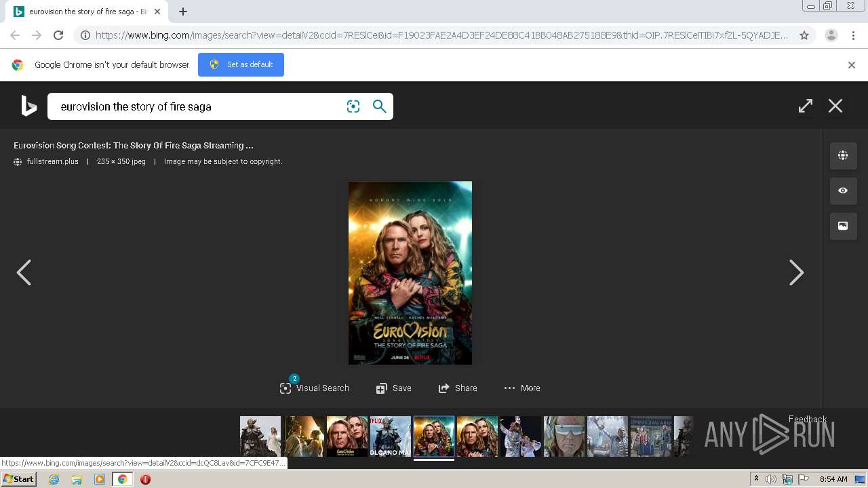The width and height of the screenshot is (868, 488).
Task: Open the red Opera taskbar icon
Action: pos(145,479)
